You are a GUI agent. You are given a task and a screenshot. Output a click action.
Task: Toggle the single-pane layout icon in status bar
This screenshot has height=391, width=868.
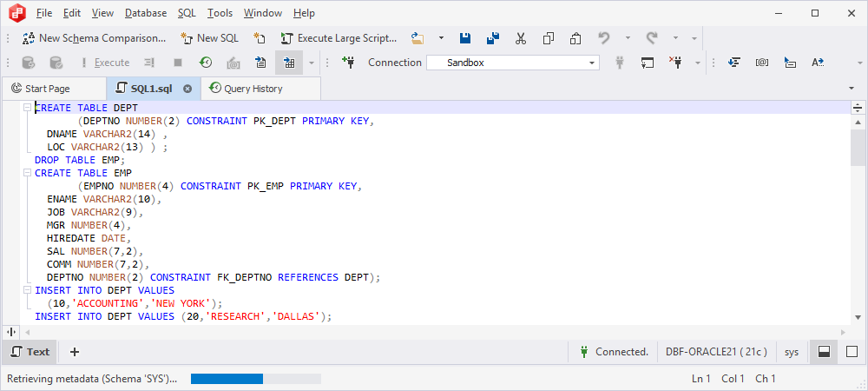click(852, 352)
